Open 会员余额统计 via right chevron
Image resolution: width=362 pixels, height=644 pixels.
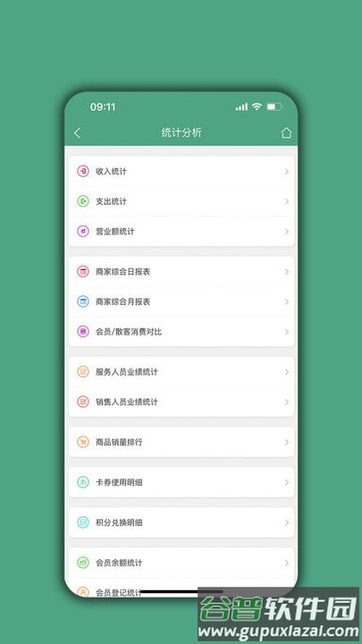(x=287, y=563)
